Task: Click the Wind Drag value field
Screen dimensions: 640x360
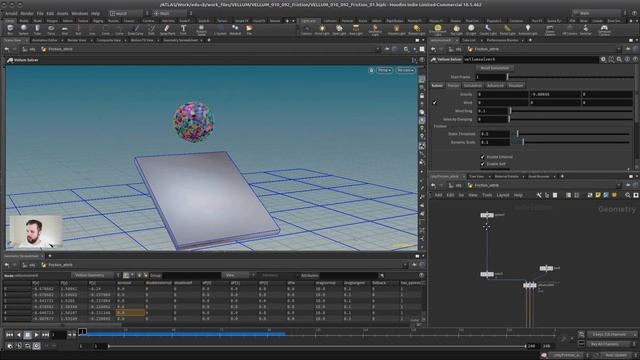Action: tap(493, 111)
